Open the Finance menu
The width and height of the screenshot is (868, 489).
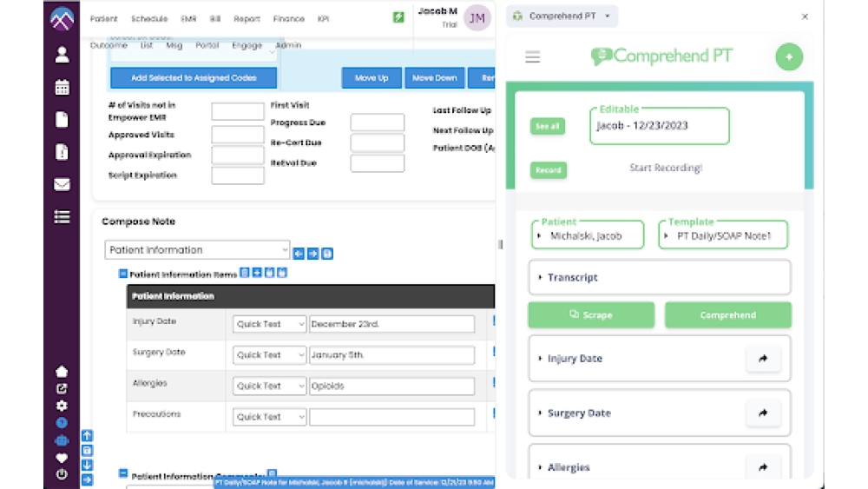(288, 19)
